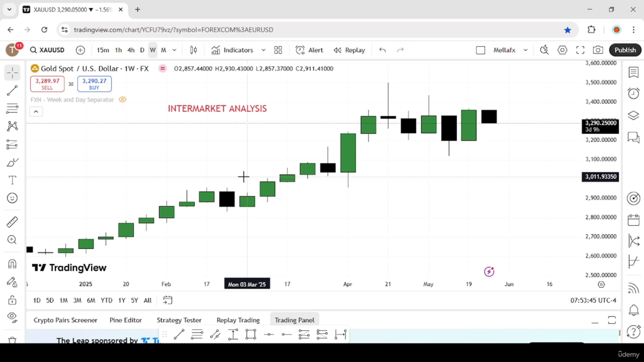Image resolution: width=644 pixels, height=362 pixels.
Task: Open the Strategy Tester tab
Action: tap(179, 320)
